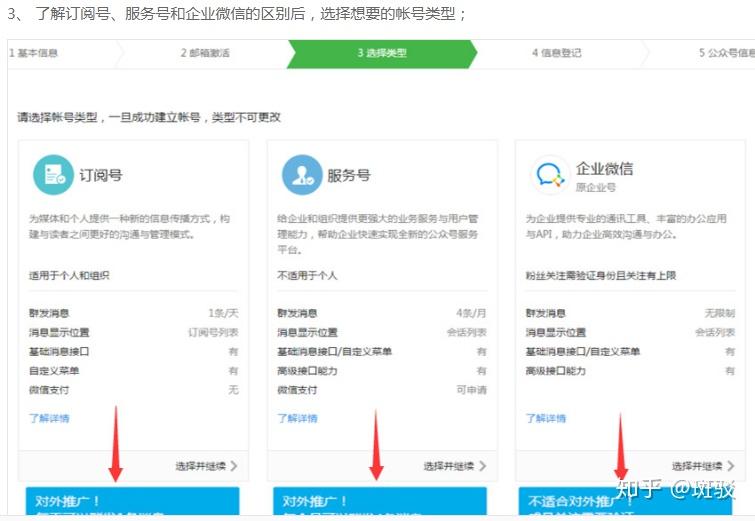This screenshot has height=521, width=755.
Task: Click the chevron beside 企业微信 选择并继续
Action: tap(731, 466)
